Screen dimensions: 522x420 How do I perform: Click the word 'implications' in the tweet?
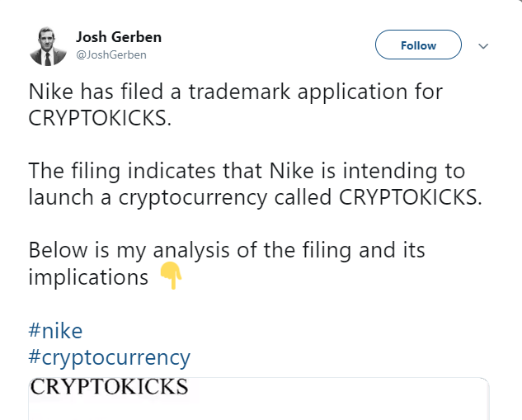tap(88, 277)
